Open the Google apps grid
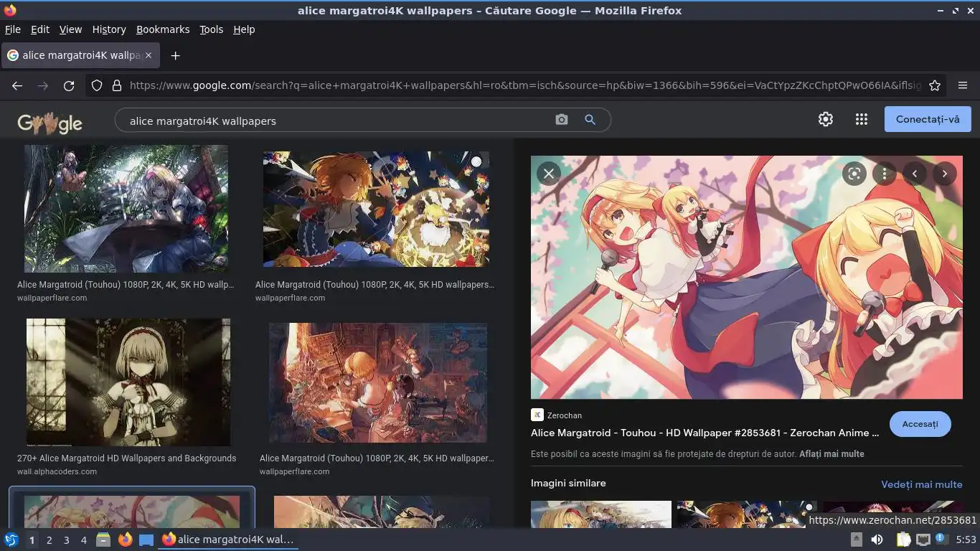The width and height of the screenshot is (980, 551). click(862, 120)
